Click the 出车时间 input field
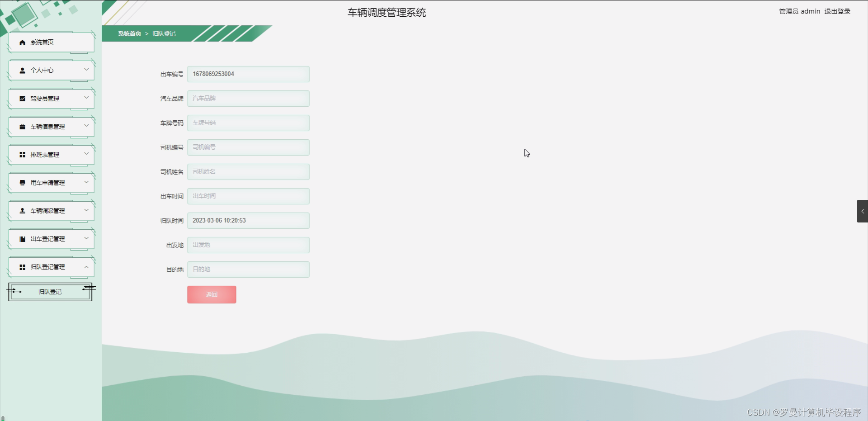Viewport: 868px width, 421px height. [248, 196]
